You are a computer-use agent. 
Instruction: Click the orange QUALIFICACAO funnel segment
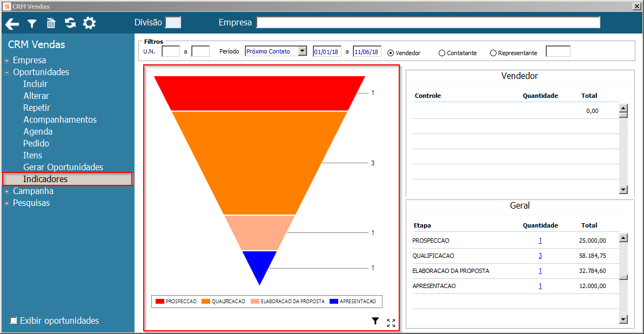(259, 163)
